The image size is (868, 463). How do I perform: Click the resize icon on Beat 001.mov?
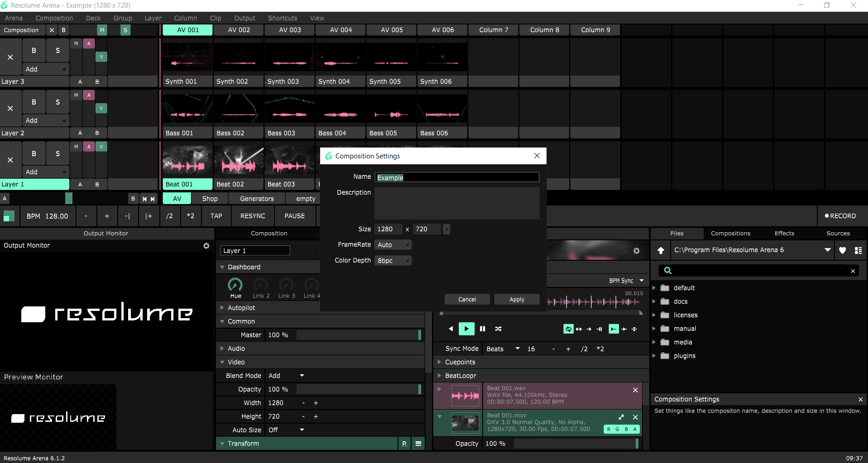pyautogui.click(x=621, y=417)
